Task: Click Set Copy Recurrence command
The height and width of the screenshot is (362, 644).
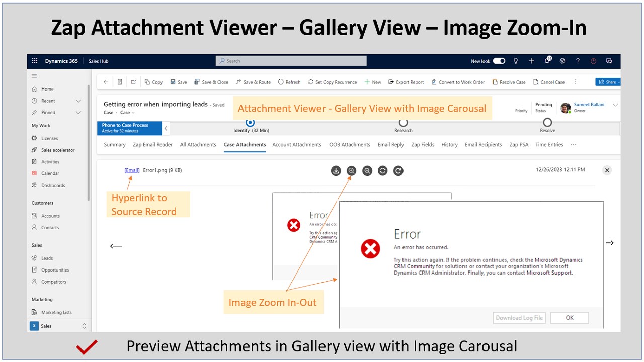Action: point(333,82)
